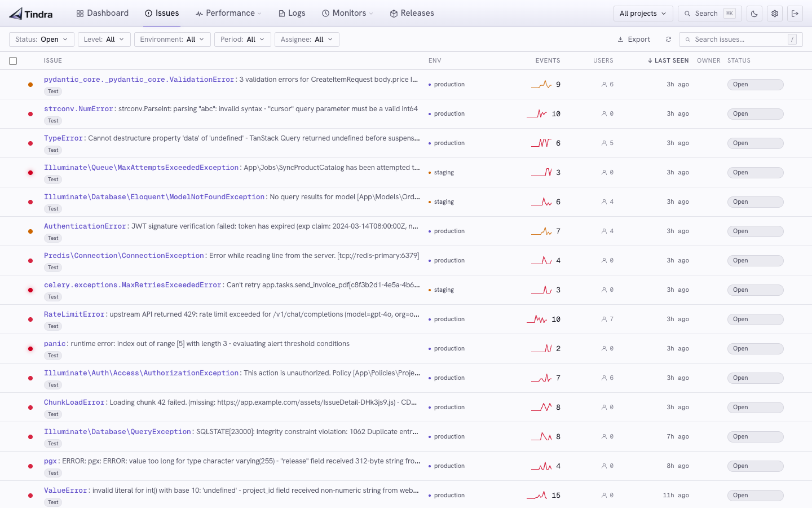Click Test tag under the pgx issue
Screen dimensions: 812x508
53,473
